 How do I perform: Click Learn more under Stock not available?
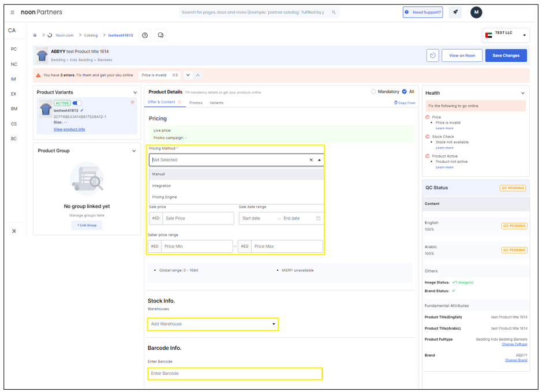tap(444, 148)
